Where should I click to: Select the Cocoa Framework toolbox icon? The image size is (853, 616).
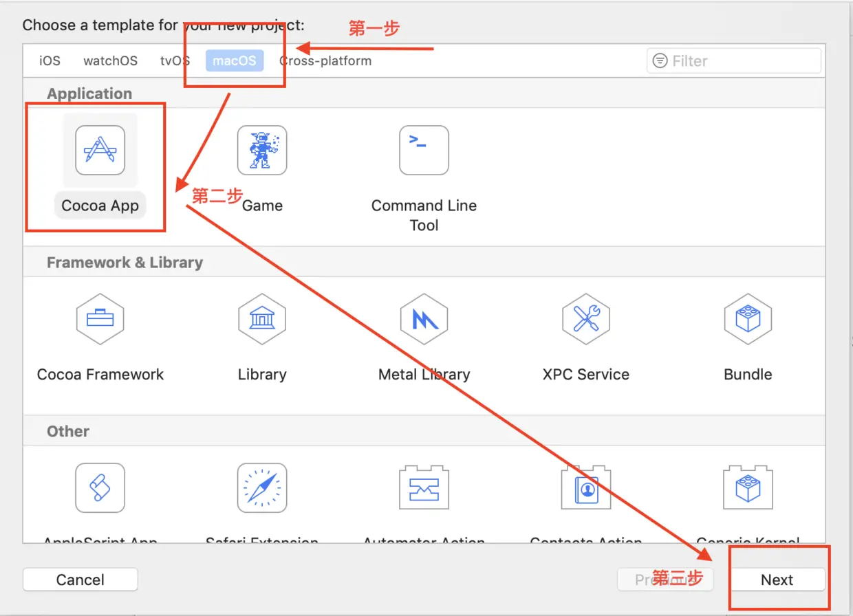pyautogui.click(x=100, y=319)
